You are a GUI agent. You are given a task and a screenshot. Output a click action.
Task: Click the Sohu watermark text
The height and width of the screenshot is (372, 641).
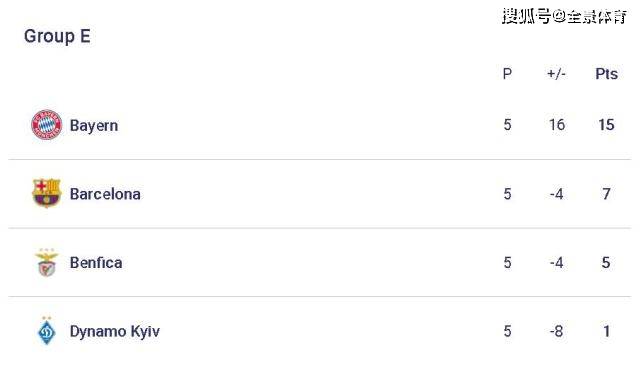click(564, 17)
